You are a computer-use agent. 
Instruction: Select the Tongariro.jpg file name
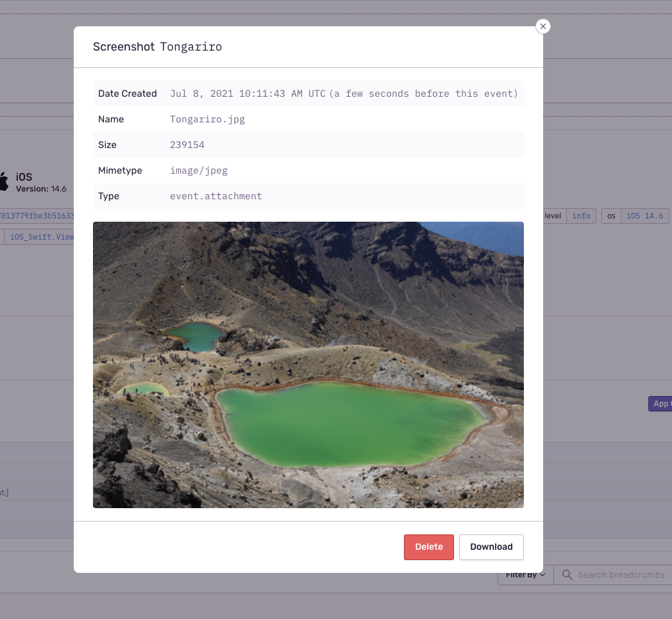207,119
